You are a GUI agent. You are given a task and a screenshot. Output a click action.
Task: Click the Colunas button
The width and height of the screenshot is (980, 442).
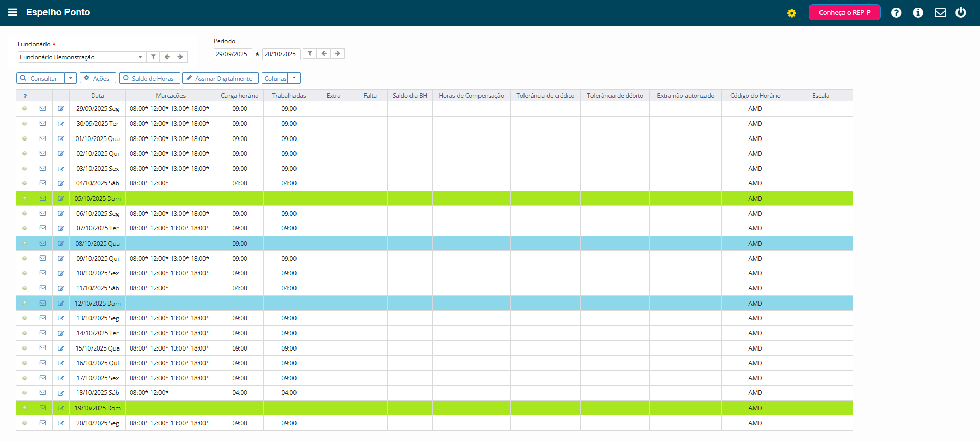[x=275, y=78]
